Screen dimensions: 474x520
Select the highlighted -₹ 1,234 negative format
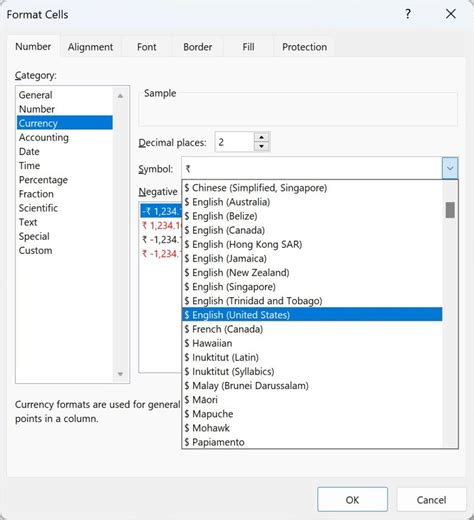click(x=161, y=211)
